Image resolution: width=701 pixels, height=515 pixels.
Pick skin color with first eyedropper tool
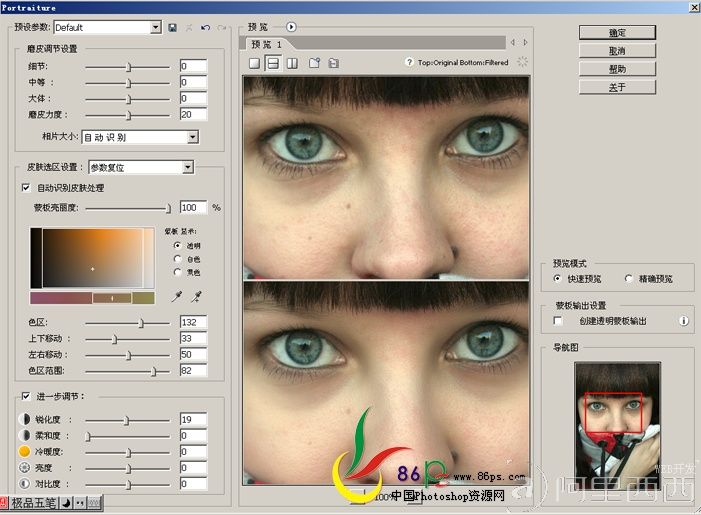(177, 296)
